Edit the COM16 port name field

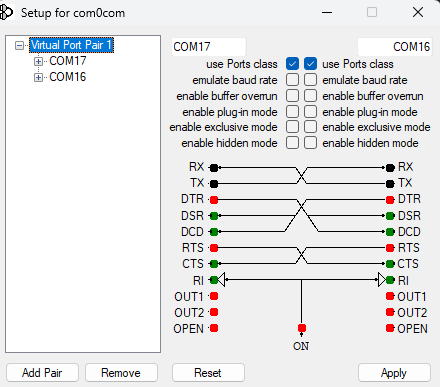coord(395,47)
